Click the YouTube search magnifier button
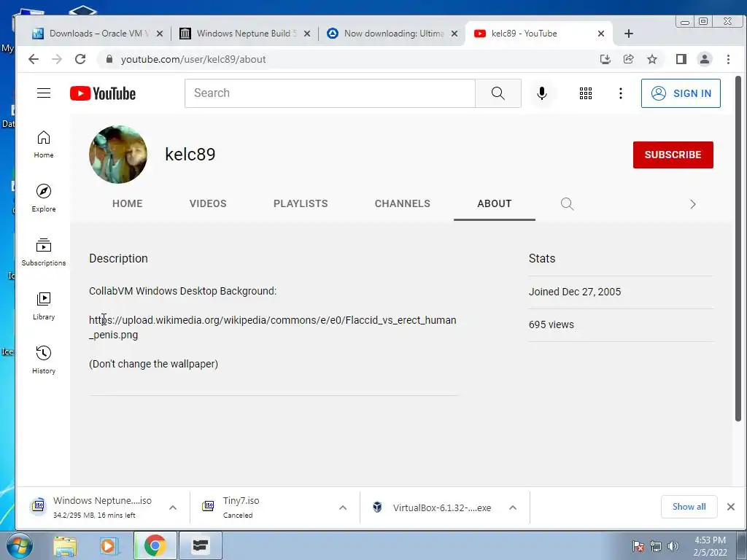747x560 pixels. coord(498,93)
